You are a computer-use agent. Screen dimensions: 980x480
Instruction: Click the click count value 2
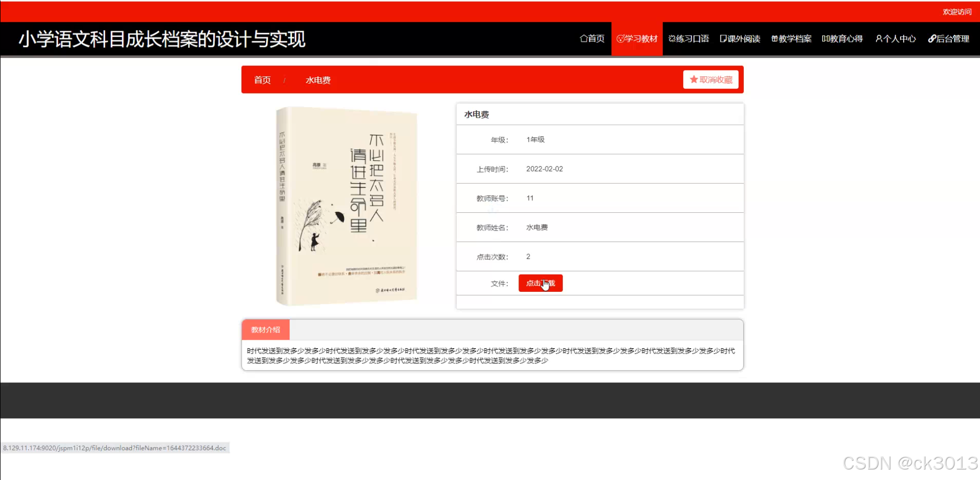[x=528, y=257]
